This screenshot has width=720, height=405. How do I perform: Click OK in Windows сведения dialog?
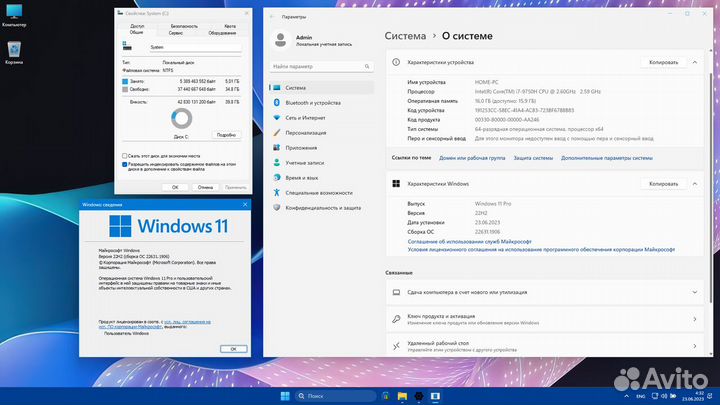tap(233, 349)
